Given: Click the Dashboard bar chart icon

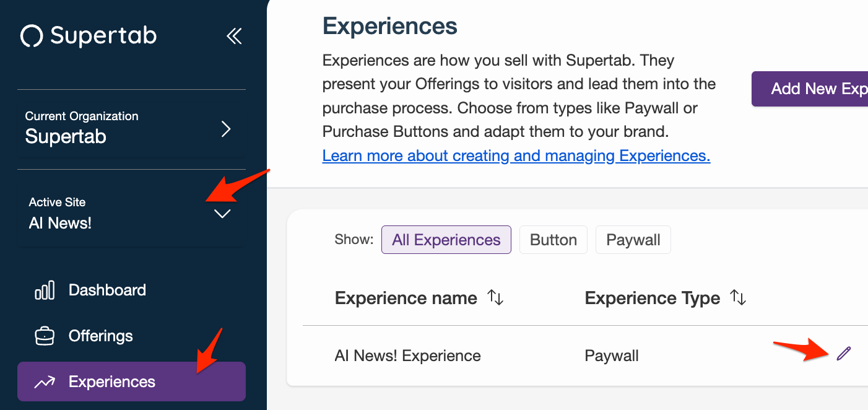Looking at the screenshot, I should (x=45, y=290).
